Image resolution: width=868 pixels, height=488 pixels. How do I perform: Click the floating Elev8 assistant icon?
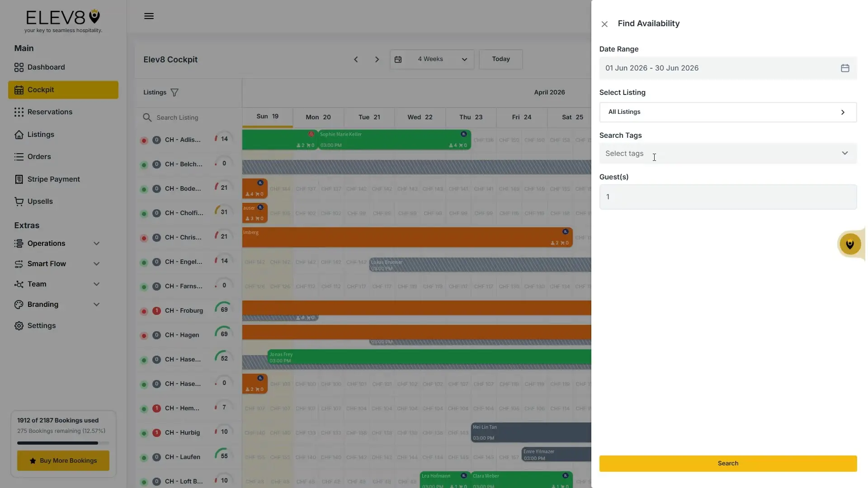coord(850,244)
